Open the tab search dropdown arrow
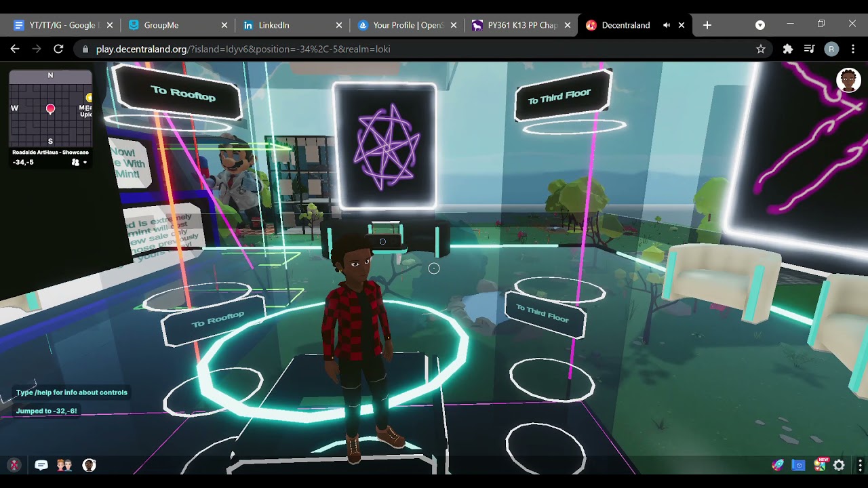The height and width of the screenshot is (488, 868). tap(760, 25)
